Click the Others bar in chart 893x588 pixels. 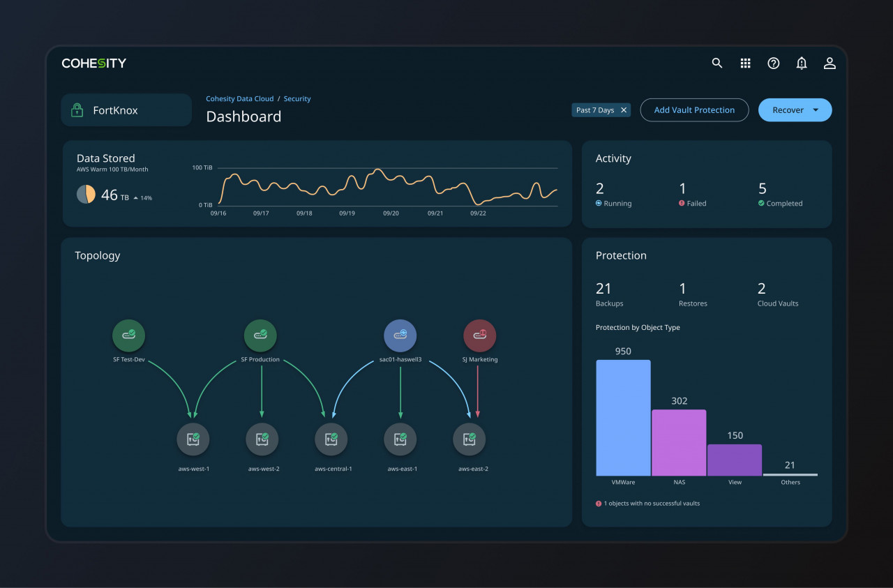pyautogui.click(x=790, y=474)
